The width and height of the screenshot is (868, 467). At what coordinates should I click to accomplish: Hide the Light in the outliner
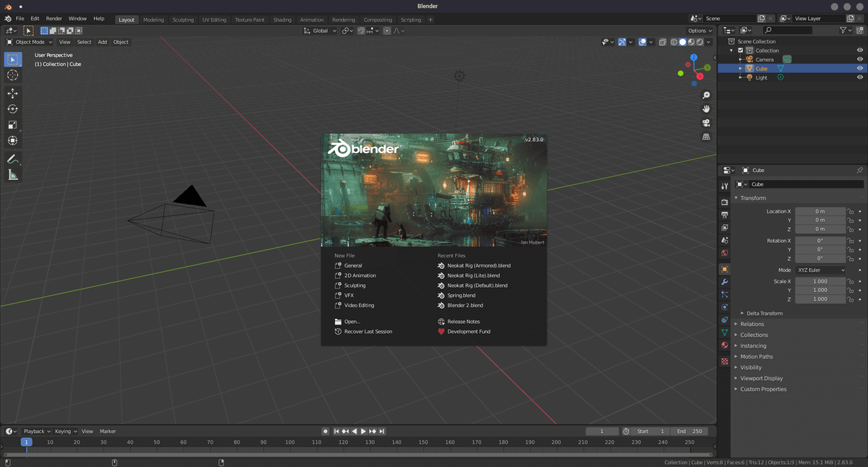coord(860,77)
